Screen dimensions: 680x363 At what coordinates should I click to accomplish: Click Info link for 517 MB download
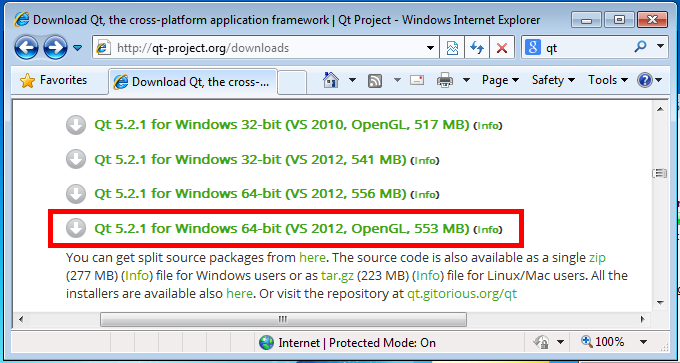487,126
